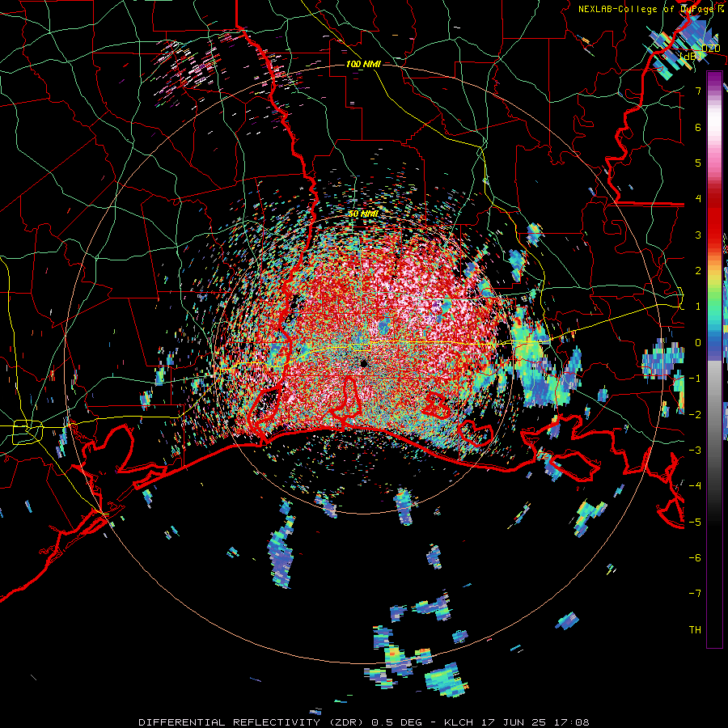Click the 50 NMI range ring label
This screenshot has height=728, width=728.
pos(363,214)
